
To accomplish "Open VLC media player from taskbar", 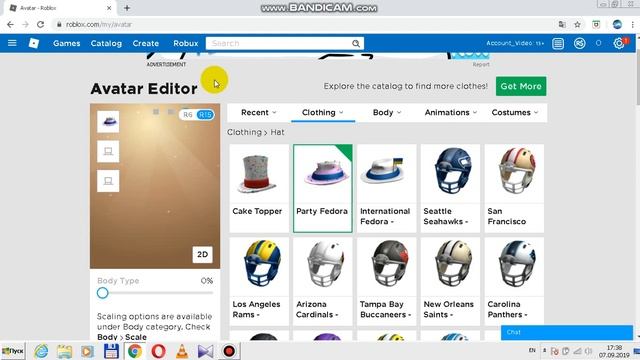I will click(x=182, y=351).
